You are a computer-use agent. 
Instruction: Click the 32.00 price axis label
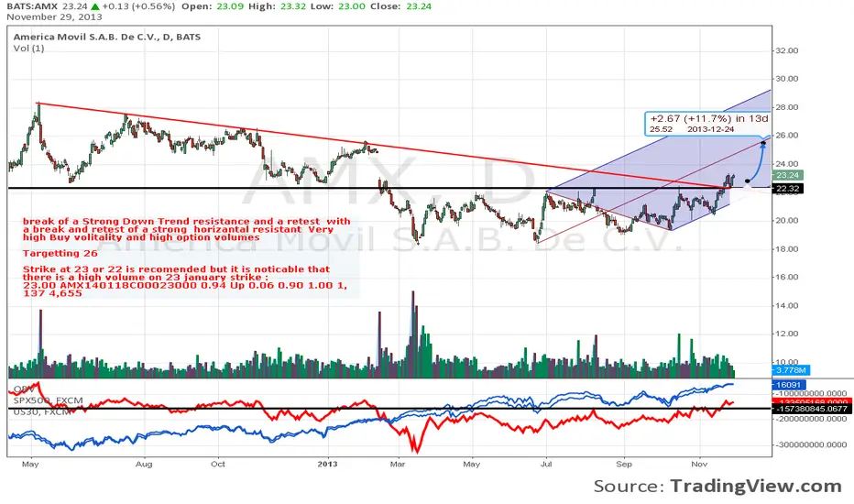coord(787,50)
